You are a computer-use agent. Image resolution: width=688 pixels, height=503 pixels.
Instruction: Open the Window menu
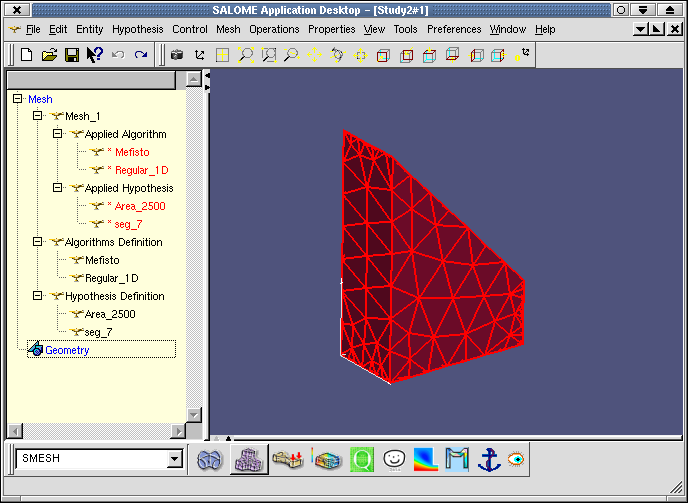508,29
